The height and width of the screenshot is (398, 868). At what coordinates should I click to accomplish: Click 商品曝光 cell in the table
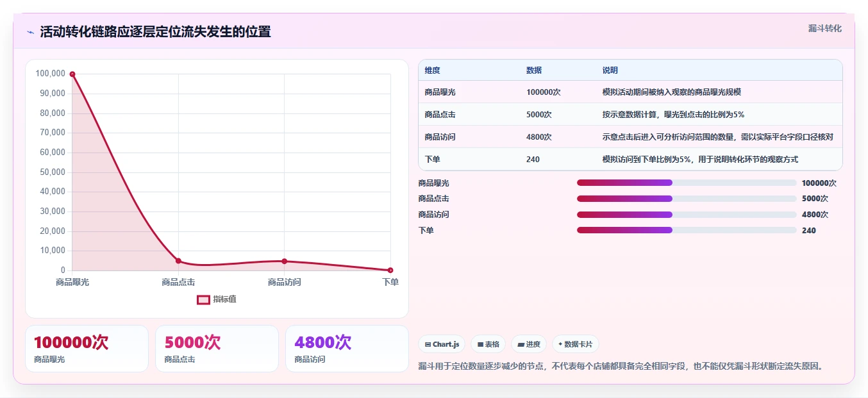pyautogui.click(x=440, y=92)
